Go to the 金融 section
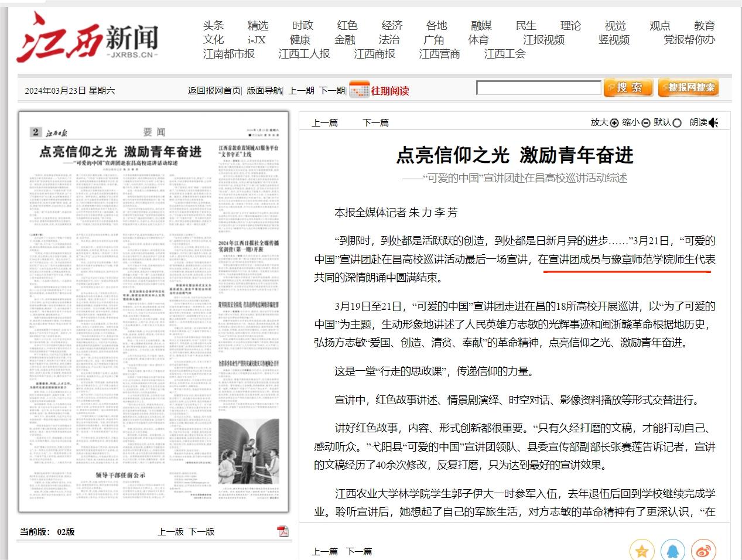The width and height of the screenshot is (742, 560). click(x=345, y=39)
